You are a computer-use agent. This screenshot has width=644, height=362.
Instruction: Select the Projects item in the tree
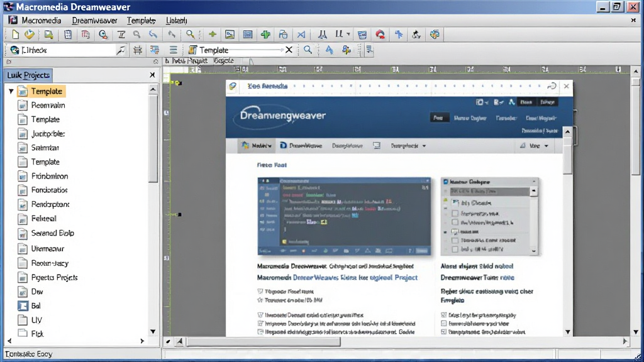(x=54, y=277)
